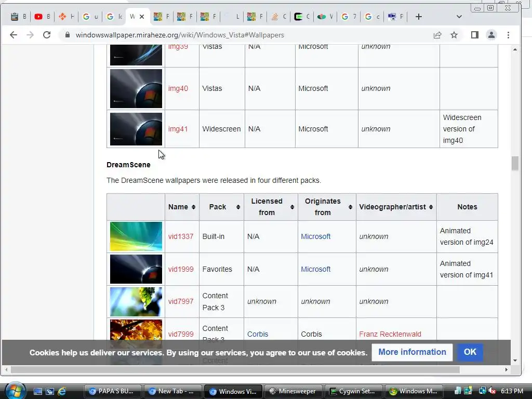
Task: Follow Microsoft link in vid1337 row
Action: tap(315, 236)
